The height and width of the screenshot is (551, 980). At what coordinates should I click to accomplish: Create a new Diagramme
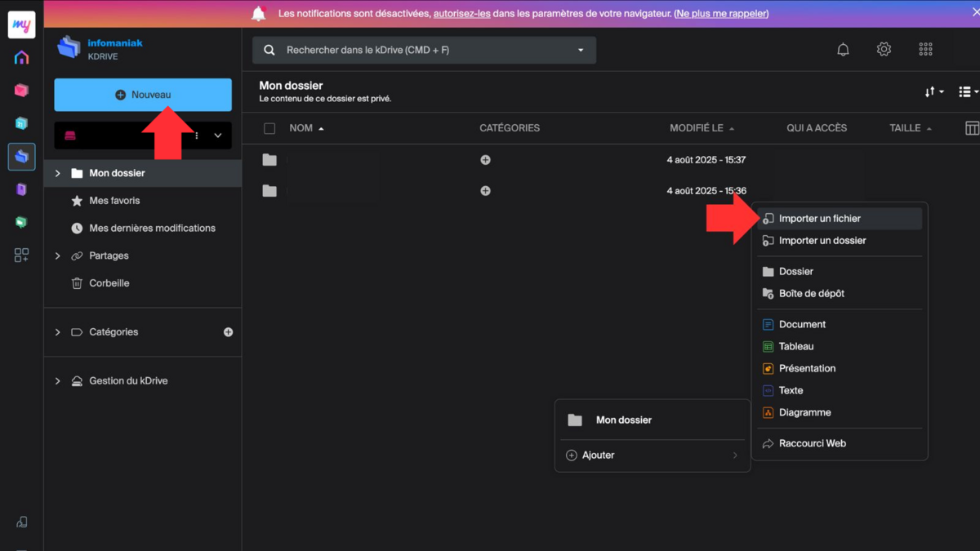click(x=840, y=413)
